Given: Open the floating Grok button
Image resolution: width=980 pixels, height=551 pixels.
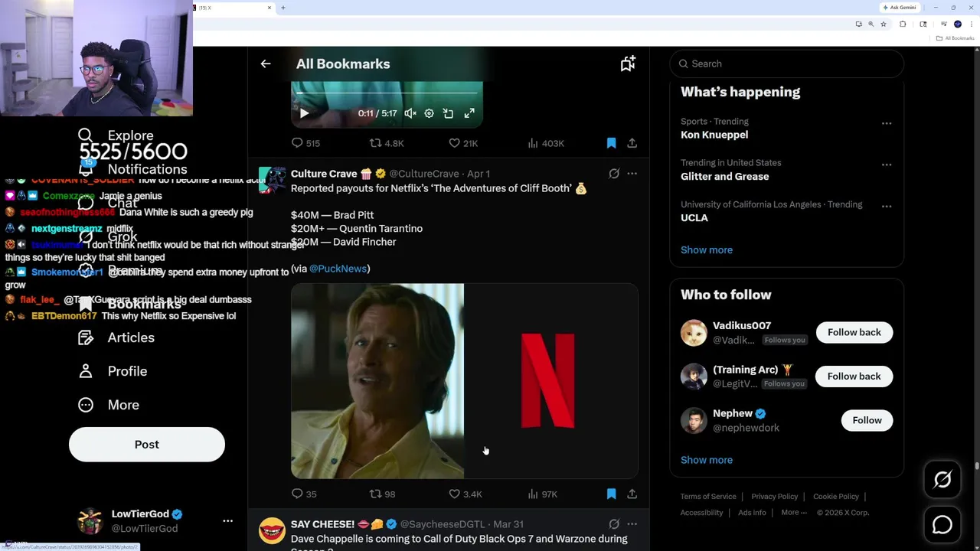Looking at the screenshot, I should [x=942, y=480].
